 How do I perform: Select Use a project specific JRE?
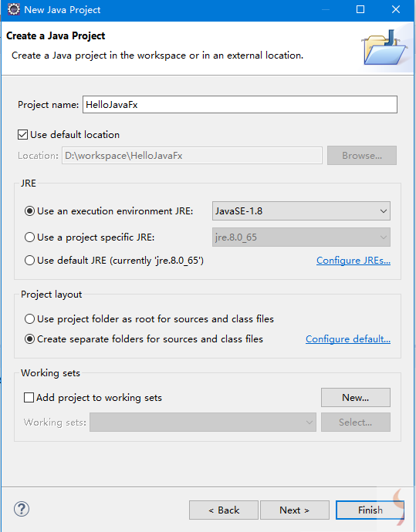(29, 237)
